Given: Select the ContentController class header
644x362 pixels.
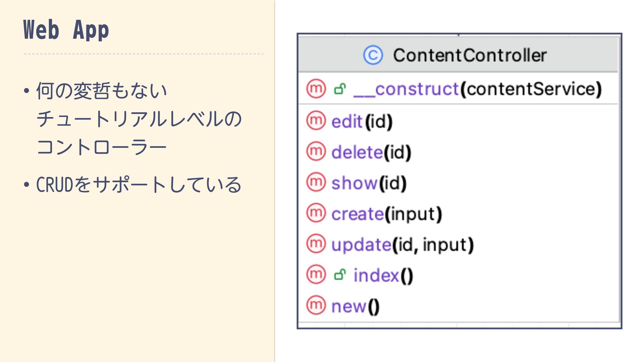Looking at the screenshot, I should coord(470,55).
